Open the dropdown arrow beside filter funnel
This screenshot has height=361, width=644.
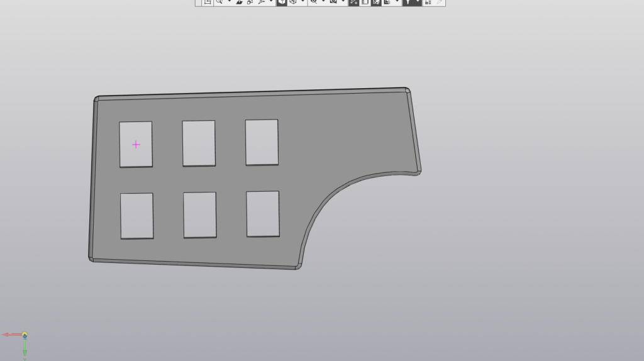tap(418, 3)
